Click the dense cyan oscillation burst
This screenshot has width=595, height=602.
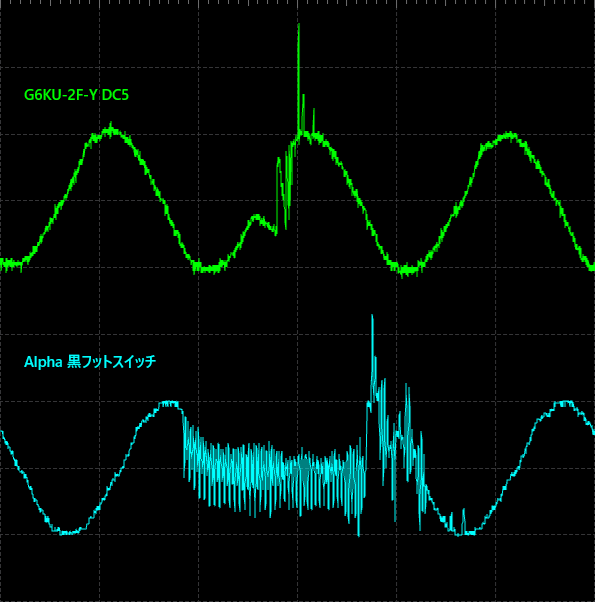pos(274,470)
